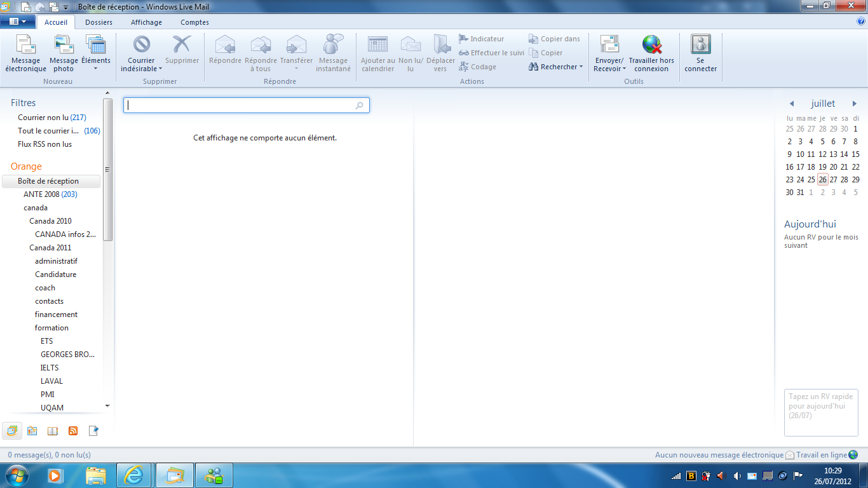
Task: Open the blue application menu button
Action: click(18, 22)
